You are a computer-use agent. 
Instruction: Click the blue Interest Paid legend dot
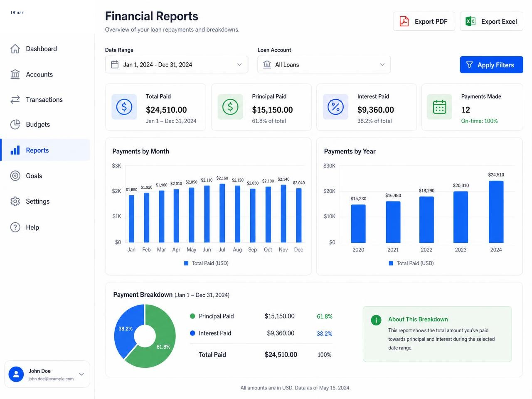[192, 333]
